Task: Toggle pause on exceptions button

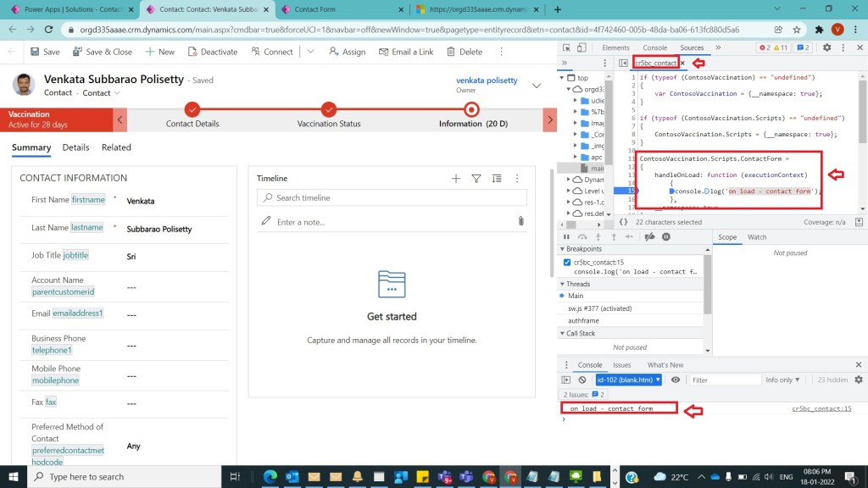Action: (x=666, y=236)
